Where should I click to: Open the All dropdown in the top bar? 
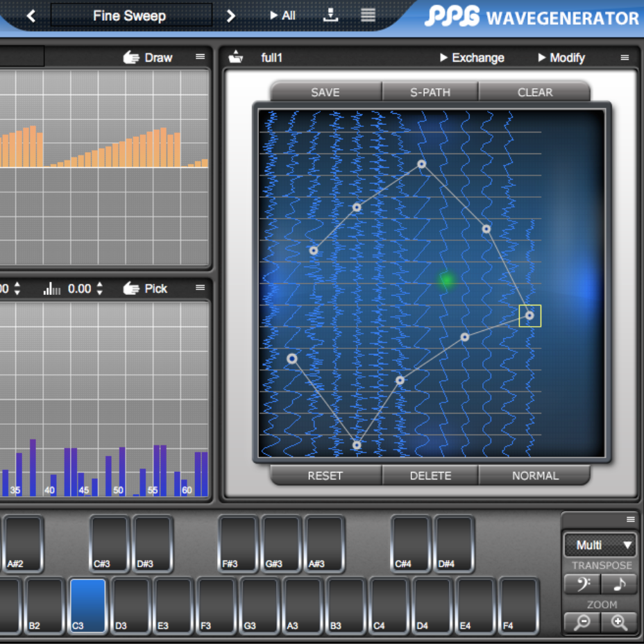click(x=282, y=14)
